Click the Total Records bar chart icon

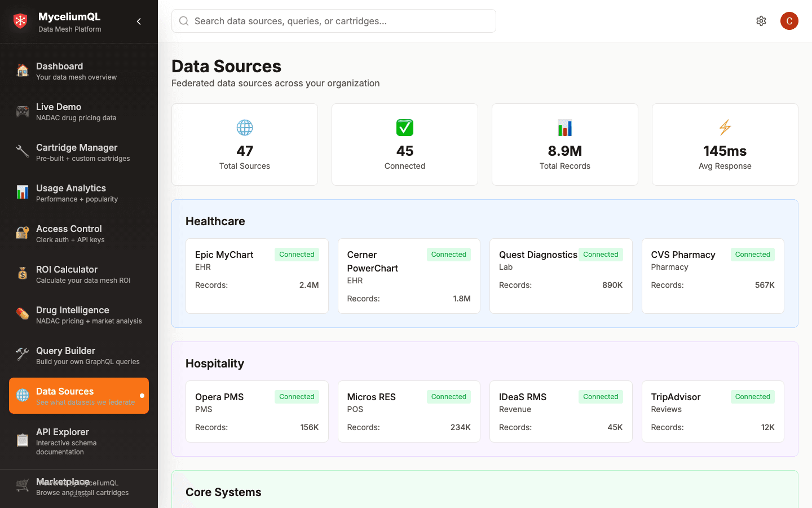tap(565, 128)
